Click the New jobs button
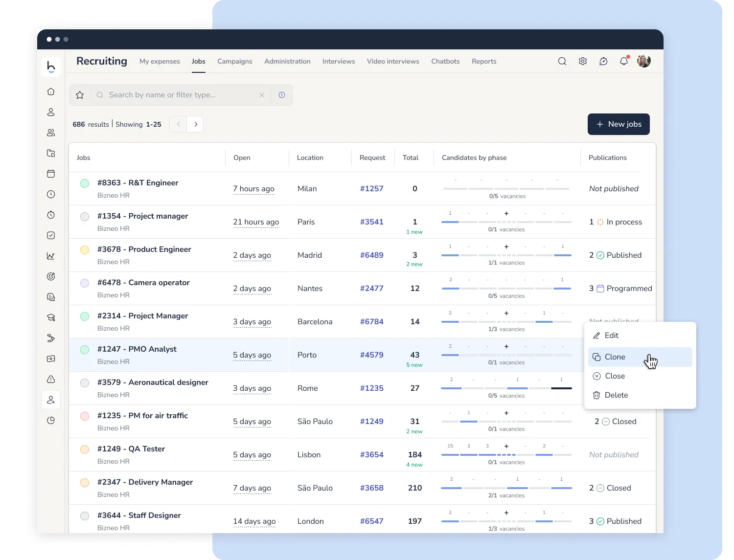This screenshot has height=560, width=734. tap(619, 124)
